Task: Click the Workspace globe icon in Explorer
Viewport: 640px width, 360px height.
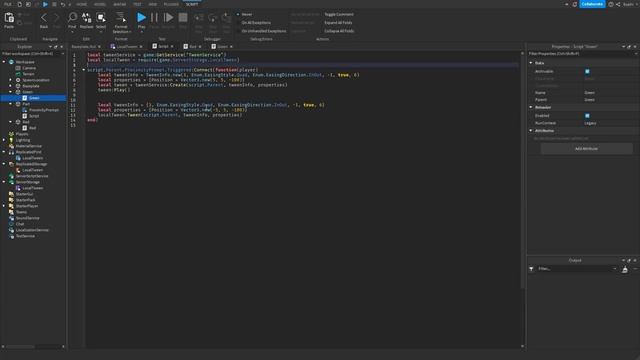Action: click(x=11, y=62)
